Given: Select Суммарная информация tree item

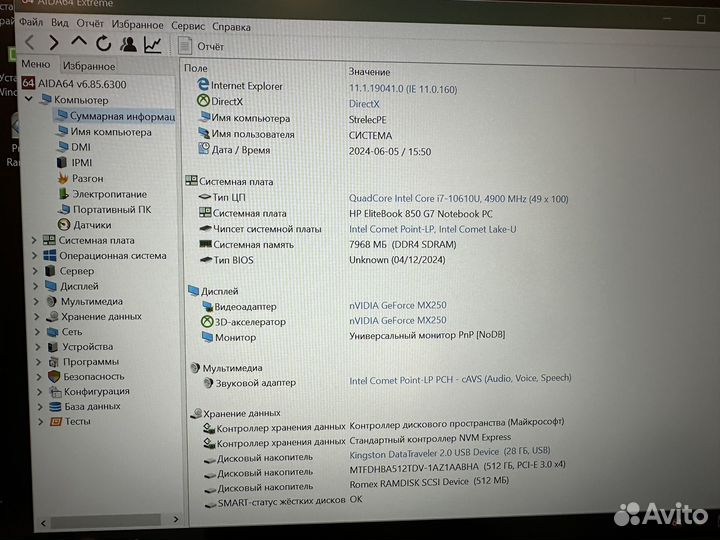Looking at the screenshot, I should pos(114,116).
